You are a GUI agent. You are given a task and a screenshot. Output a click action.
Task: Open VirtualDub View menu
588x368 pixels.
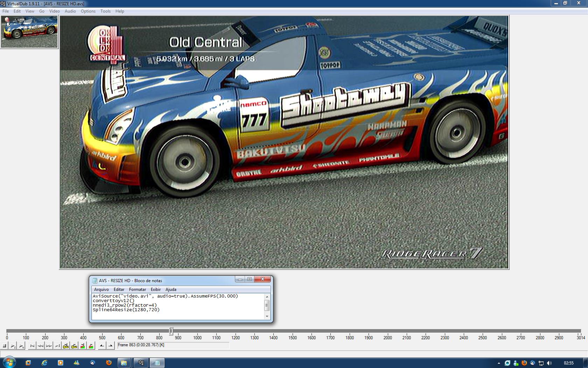tap(30, 11)
